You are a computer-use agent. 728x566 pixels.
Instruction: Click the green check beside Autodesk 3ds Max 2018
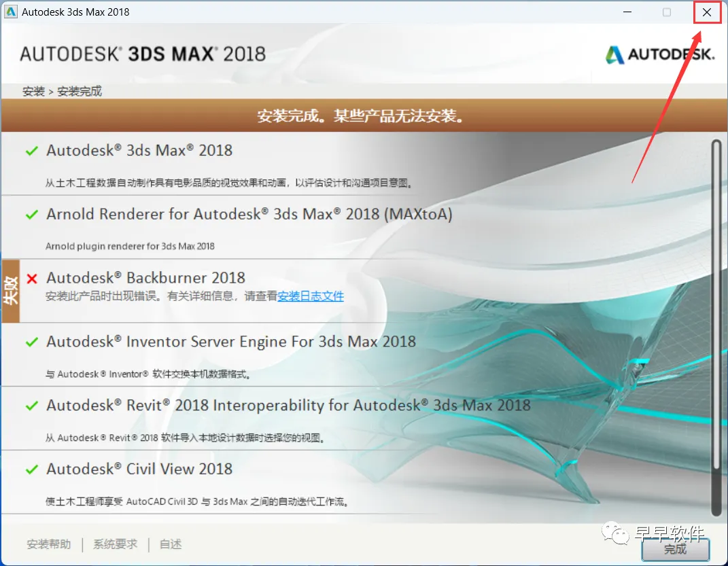pyautogui.click(x=31, y=151)
